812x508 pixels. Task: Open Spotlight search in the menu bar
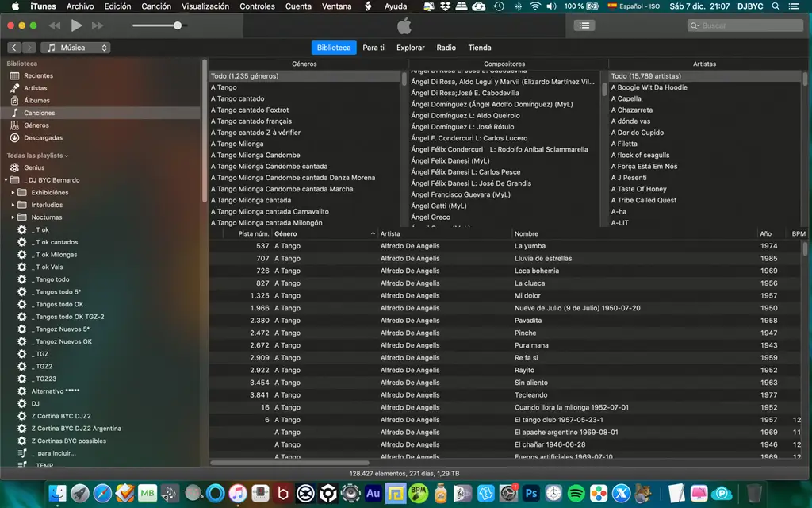[776, 6]
